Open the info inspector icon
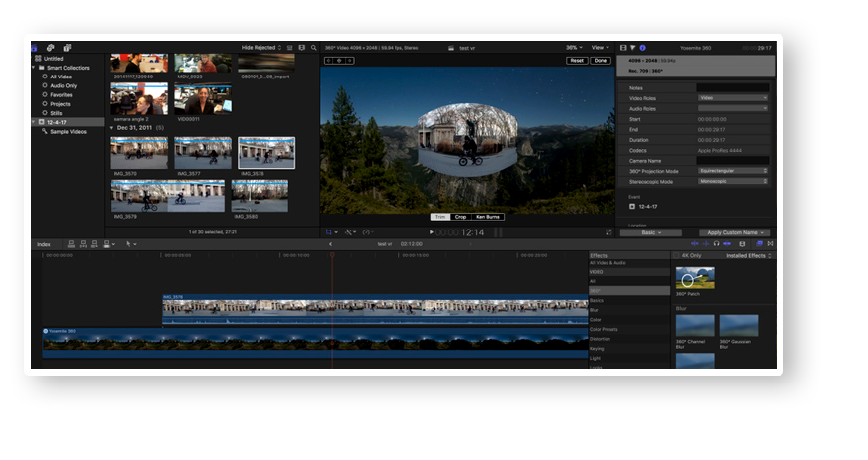The width and height of the screenshot is (868, 460). (642, 47)
